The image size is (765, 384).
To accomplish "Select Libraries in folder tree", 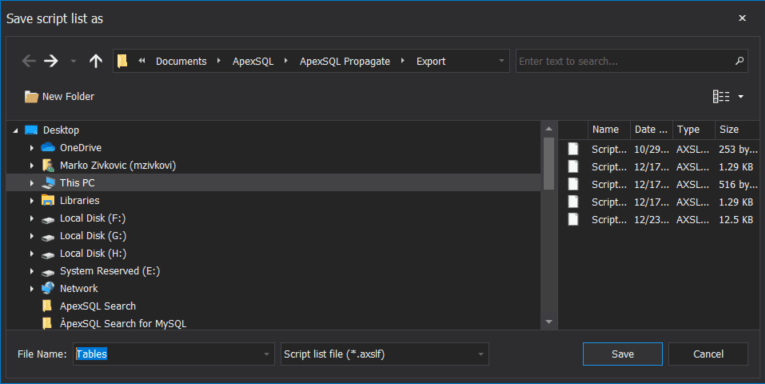I will point(80,201).
